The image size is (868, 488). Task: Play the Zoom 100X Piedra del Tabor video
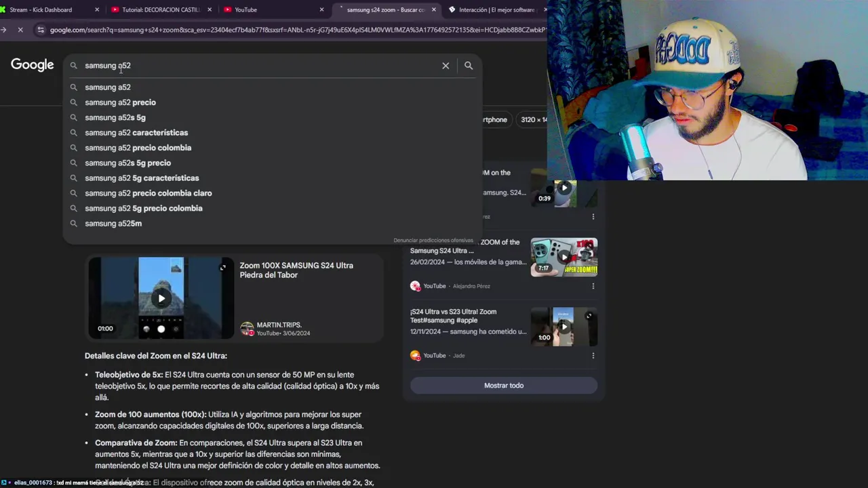click(161, 298)
